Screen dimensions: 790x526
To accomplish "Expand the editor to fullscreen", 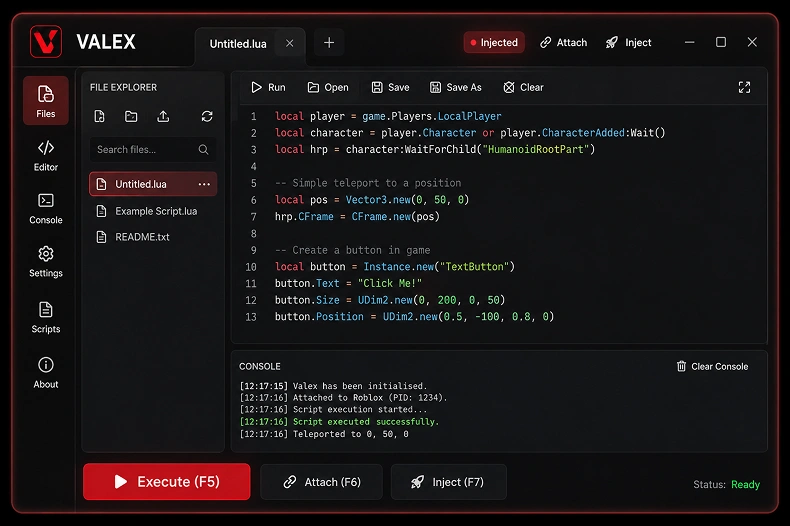I will pos(744,88).
